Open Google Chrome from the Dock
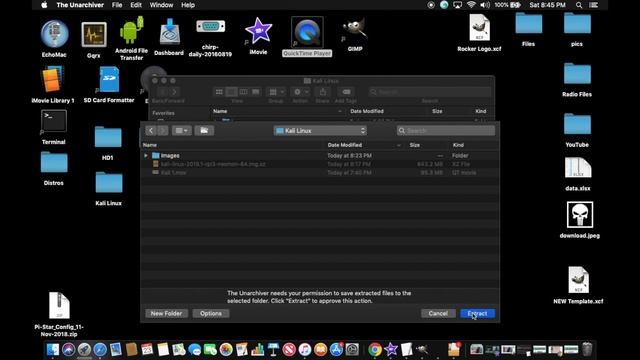The height and width of the screenshot is (360, 640). [375, 349]
